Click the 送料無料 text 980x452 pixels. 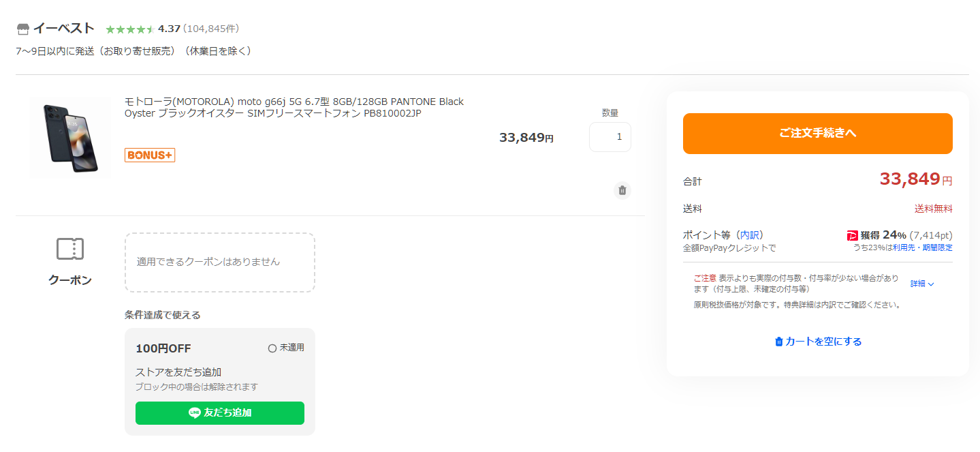coord(934,209)
